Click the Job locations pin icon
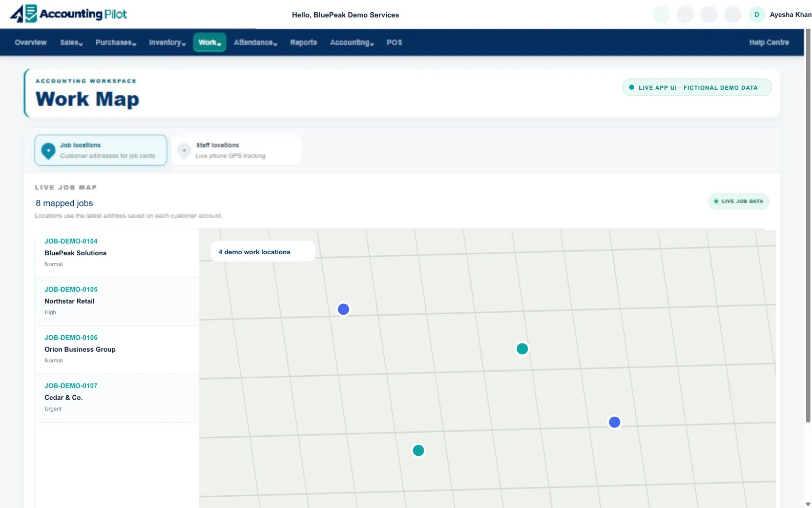This screenshot has width=812, height=508. pos(48,151)
